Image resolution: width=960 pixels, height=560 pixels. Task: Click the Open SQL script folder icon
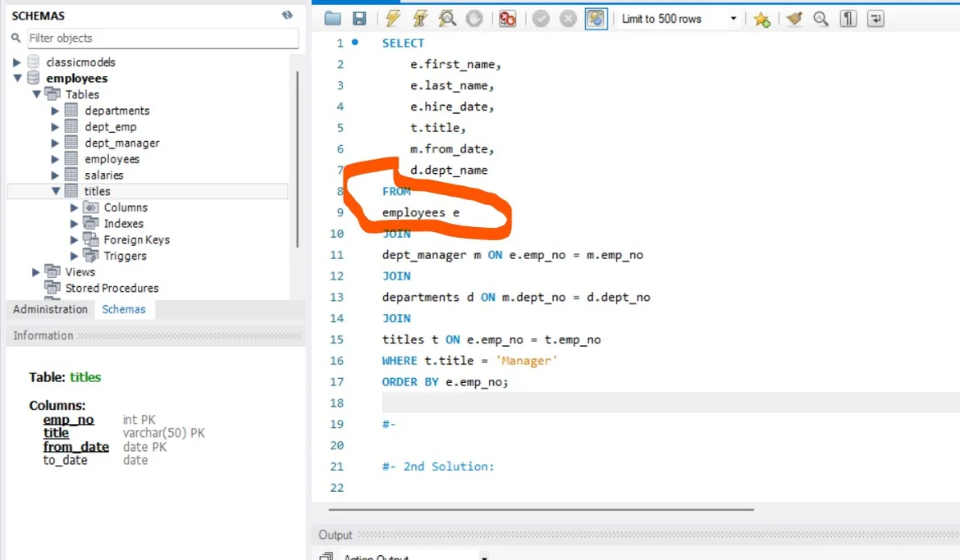(332, 19)
